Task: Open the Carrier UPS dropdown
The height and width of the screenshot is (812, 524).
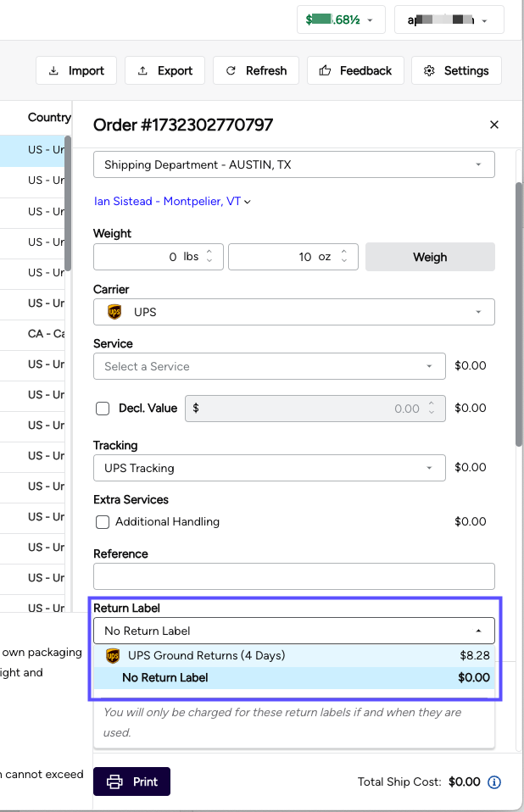Action: point(294,312)
